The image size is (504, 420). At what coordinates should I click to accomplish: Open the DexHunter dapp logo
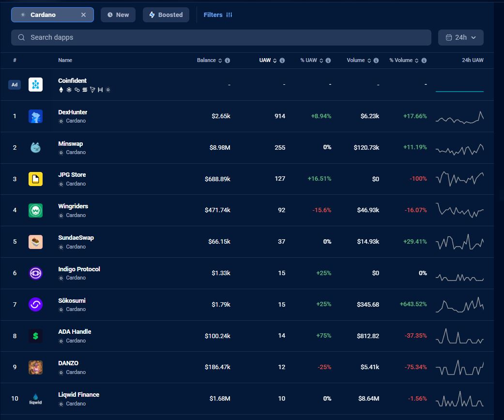(35, 116)
